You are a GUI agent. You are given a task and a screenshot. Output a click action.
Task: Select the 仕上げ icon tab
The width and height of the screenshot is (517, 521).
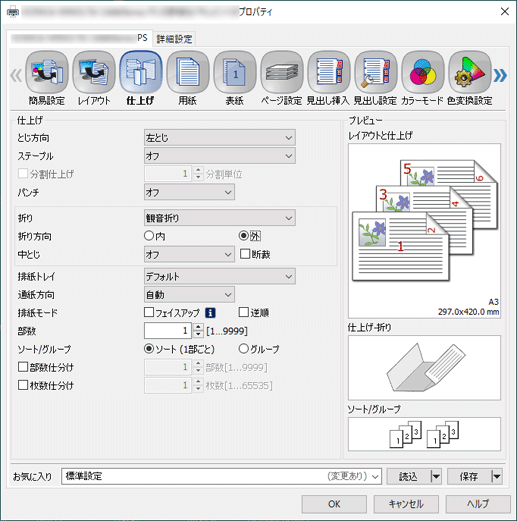141,78
